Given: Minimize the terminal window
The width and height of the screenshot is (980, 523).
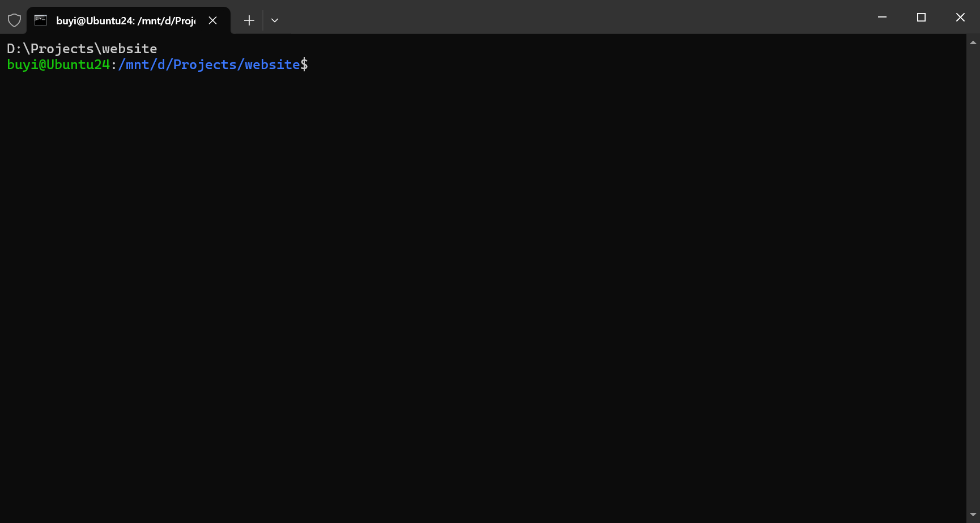Looking at the screenshot, I should pos(882,17).
